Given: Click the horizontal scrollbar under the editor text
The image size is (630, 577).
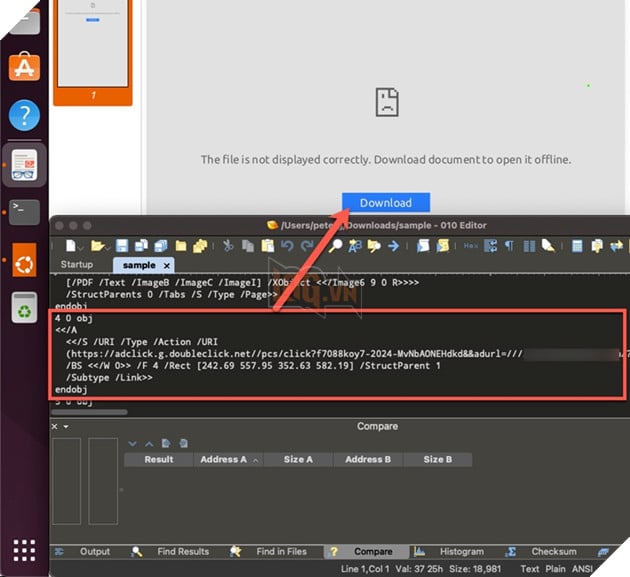Looking at the screenshot, I should [x=90, y=412].
